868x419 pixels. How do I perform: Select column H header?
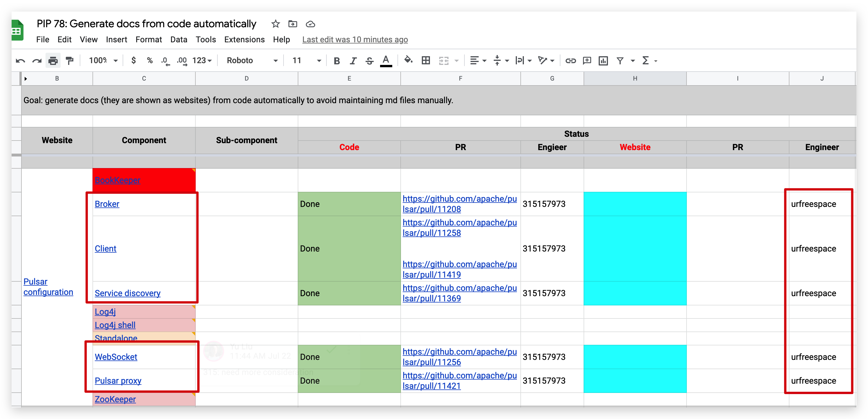pyautogui.click(x=635, y=79)
